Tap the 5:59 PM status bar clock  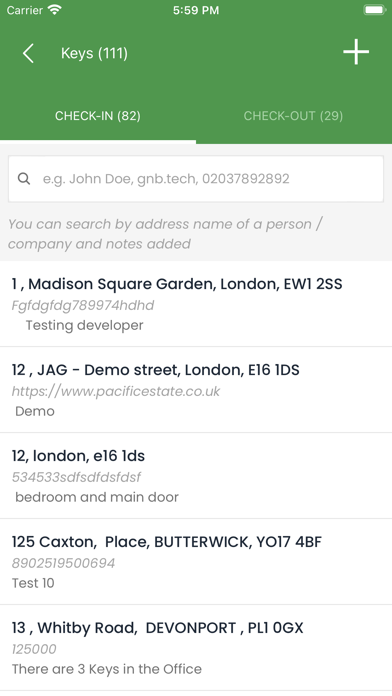tap(196, 10)
